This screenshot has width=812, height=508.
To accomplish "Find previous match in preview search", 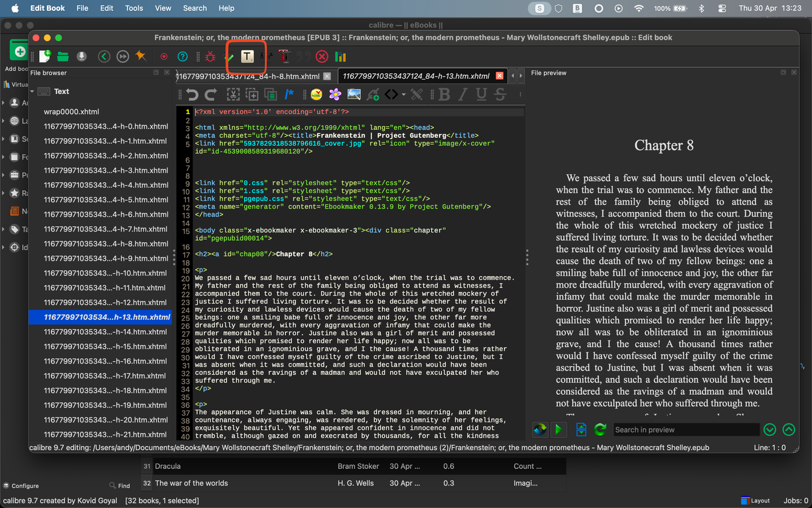I will click(789, 429).
